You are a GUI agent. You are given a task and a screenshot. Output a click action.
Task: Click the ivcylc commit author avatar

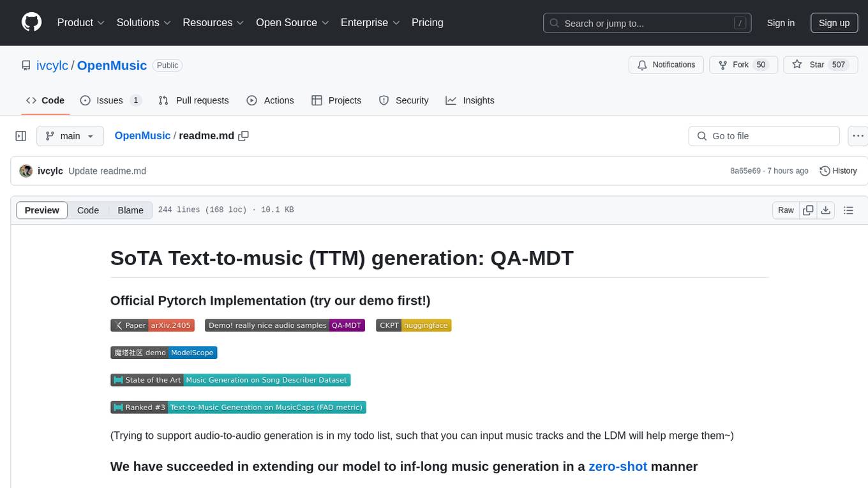tap(26, 171)
